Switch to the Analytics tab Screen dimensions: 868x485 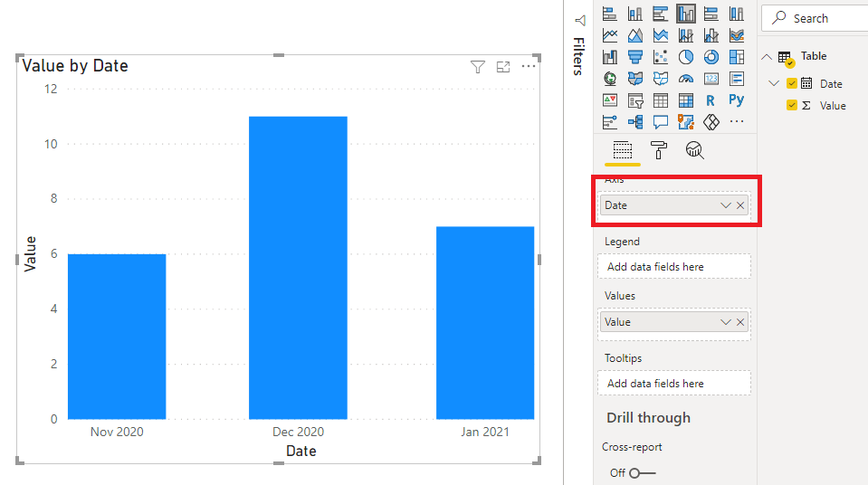(x=695, y=150)
